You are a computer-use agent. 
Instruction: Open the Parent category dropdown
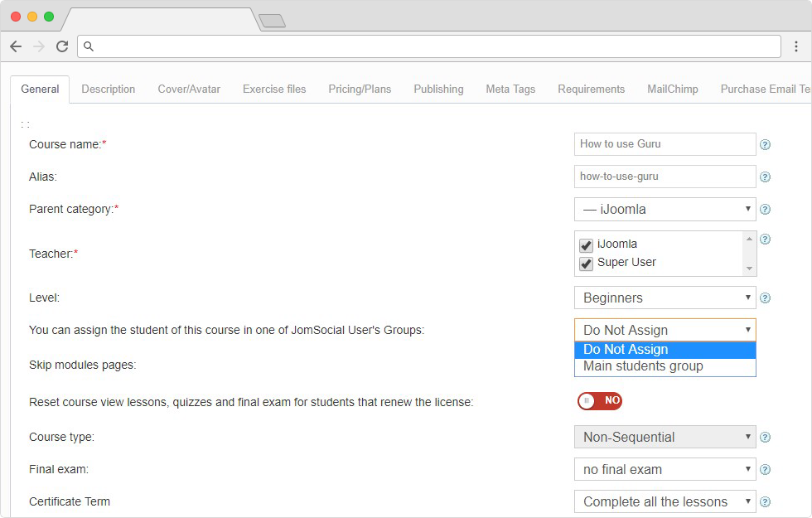(x=665, y=210)
